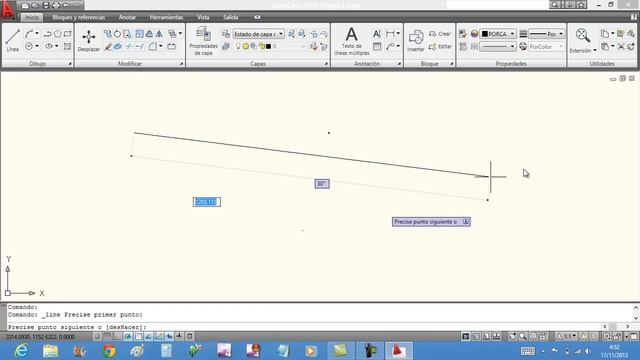The image size is (640, 360).
Task: Click the Mirror tool in Modificar
Action: tap(159, 33)
